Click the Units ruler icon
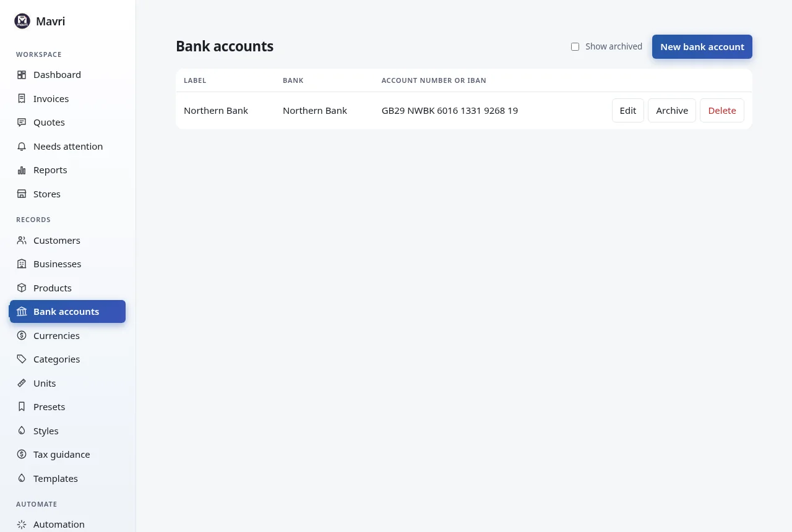 tap(22, 383)
